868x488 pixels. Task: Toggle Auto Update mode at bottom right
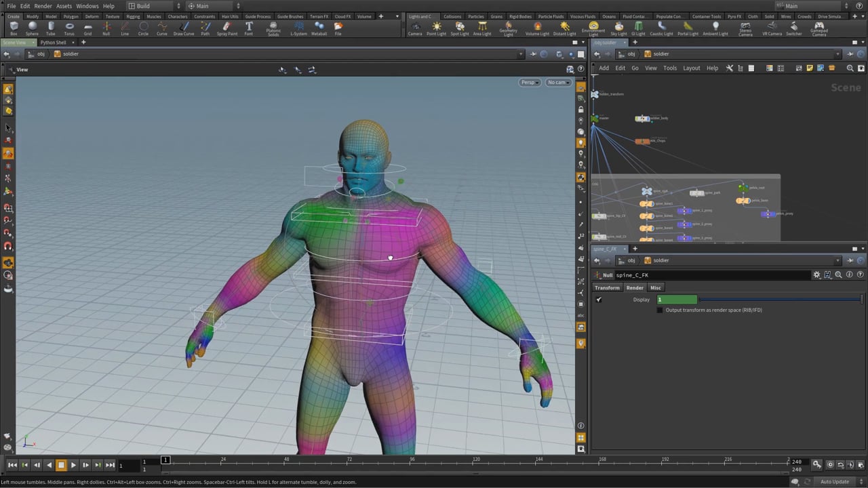[834, 481]
